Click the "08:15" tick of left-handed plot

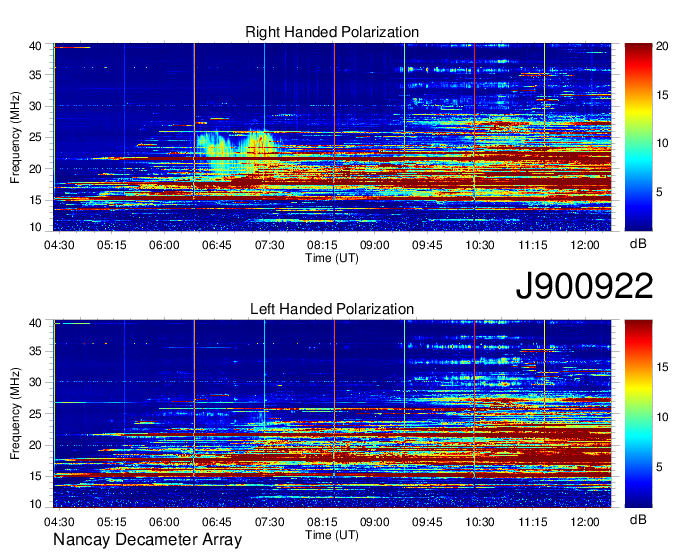click(322, 521)
